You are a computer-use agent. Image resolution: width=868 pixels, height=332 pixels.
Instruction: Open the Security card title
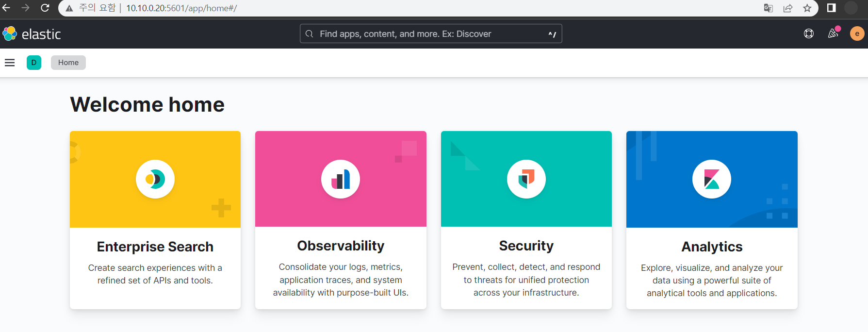(x=526, y=246)
